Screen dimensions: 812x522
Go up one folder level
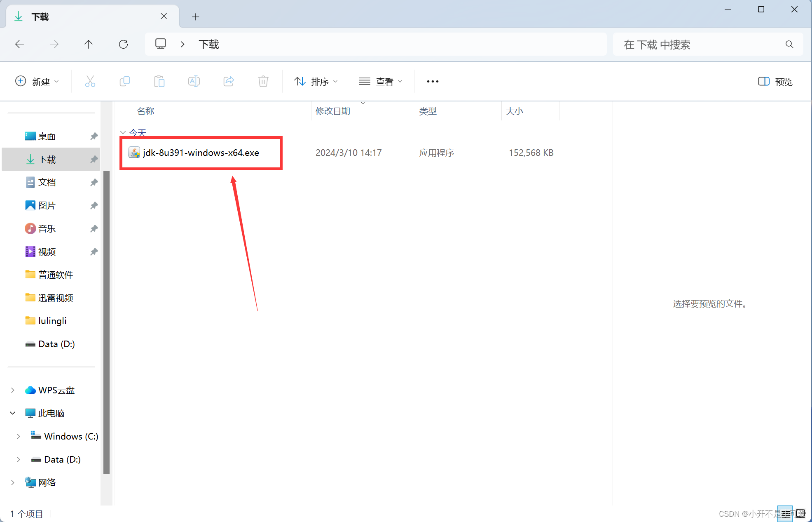click(x=89, y=44)
